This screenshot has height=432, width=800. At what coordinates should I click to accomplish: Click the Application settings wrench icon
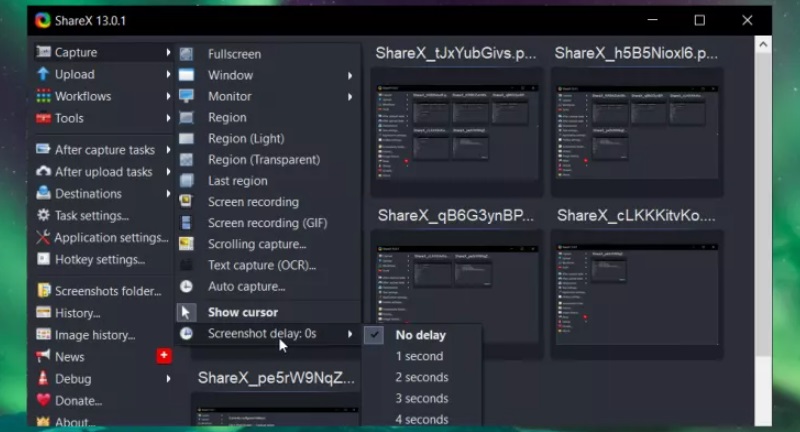click(43, 238)
